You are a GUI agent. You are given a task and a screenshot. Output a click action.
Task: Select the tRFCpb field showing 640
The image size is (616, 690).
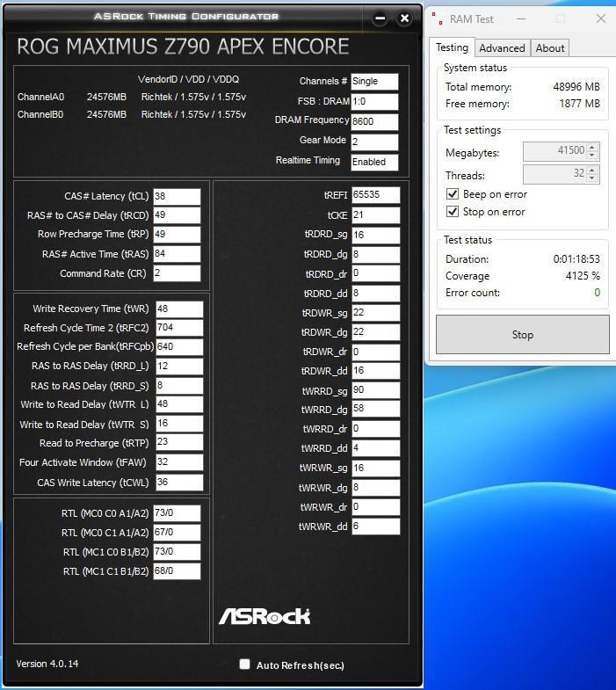[x=179, y=347]
